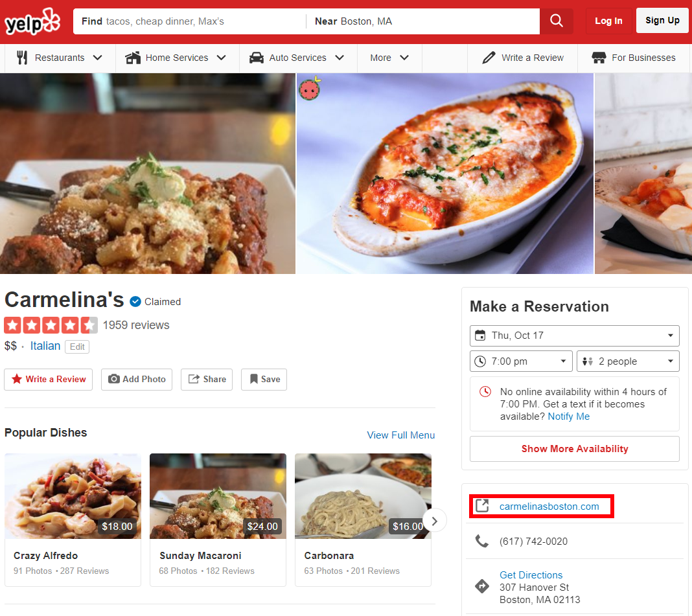Click the Write a Review pencil icon
The width and height of the screenshot is (692, 616).
489,58
